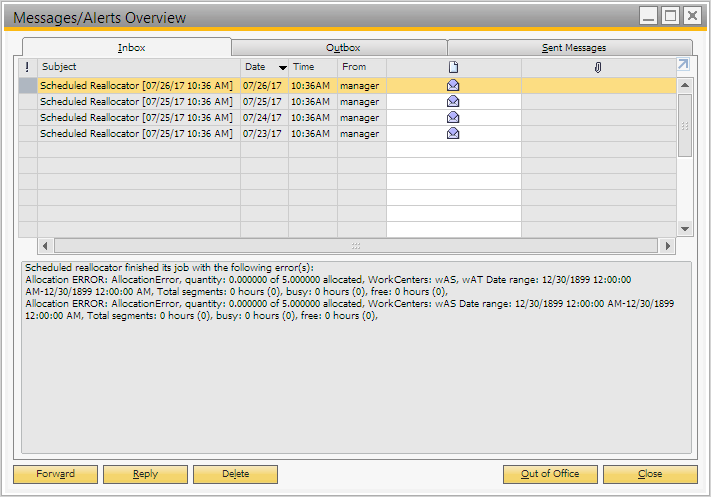Click the blue expand arrow at table corner
Image resolution: width=711 pixels, height=497 pixels.
pyautogui.click(x=684, y=66)
